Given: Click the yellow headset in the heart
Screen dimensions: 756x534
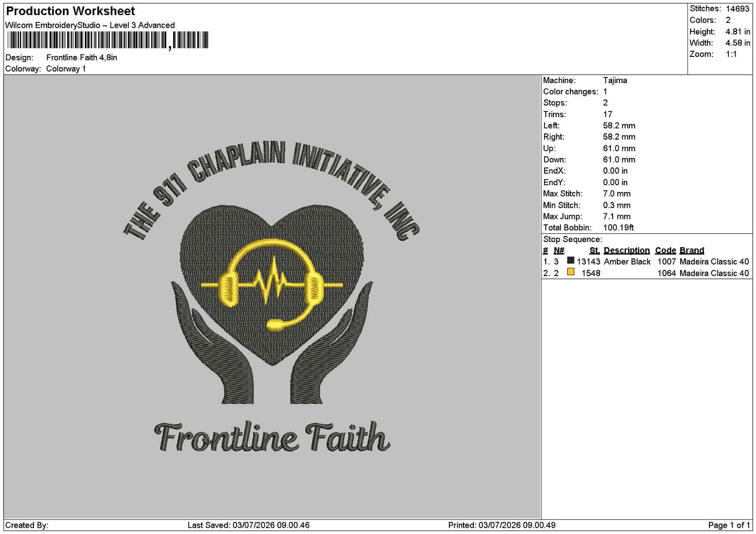Looking at the screenshot, I should coord(272,285).
